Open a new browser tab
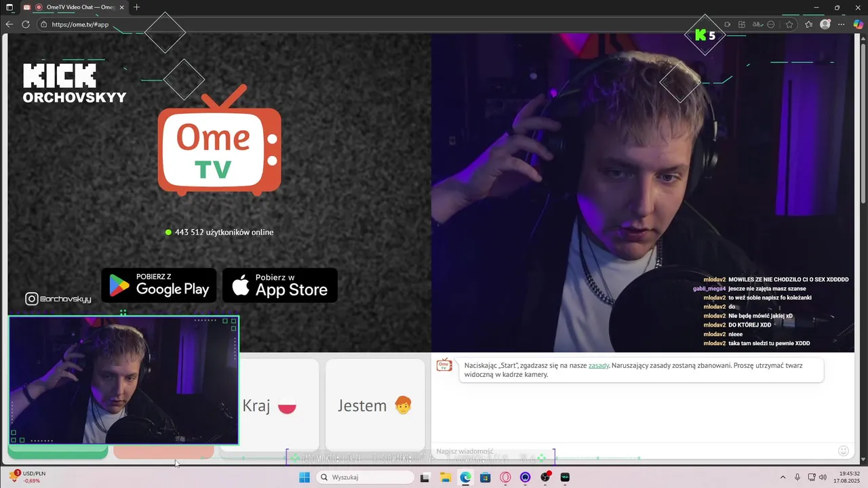The width and height of the screenshot is (868, 488). coord(136,7)
